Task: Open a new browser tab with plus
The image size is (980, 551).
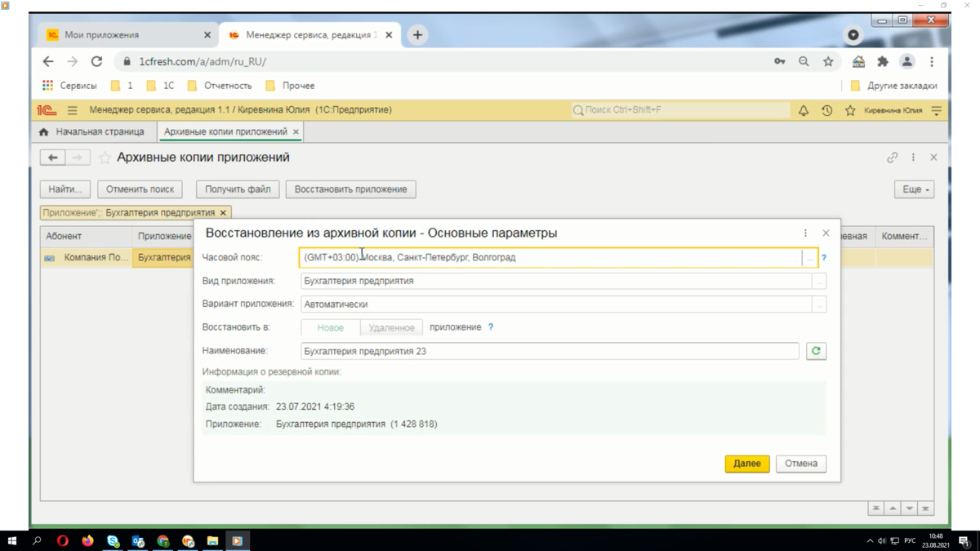Action: (417, 35)
